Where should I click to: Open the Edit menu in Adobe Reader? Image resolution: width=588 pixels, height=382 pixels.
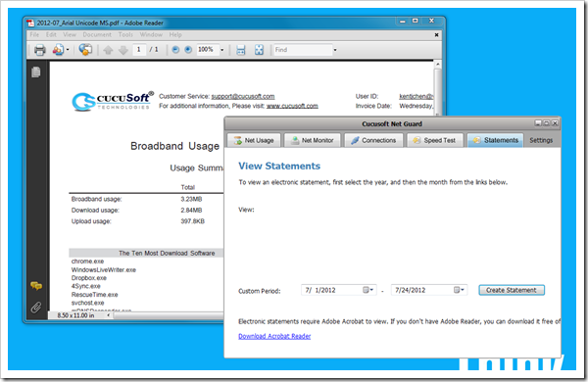click(51, 34)
